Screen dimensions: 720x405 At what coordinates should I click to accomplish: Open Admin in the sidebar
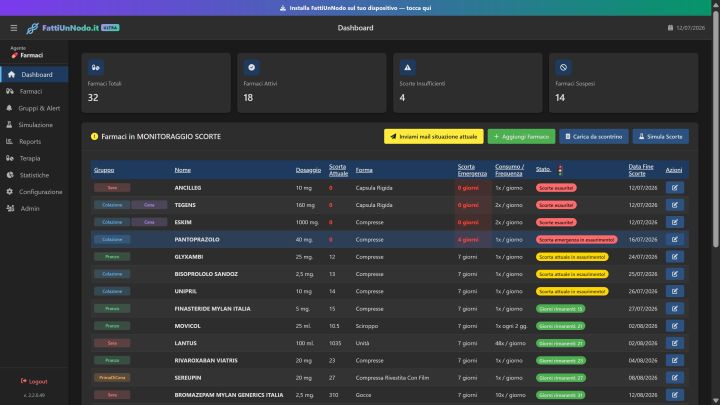34,208
